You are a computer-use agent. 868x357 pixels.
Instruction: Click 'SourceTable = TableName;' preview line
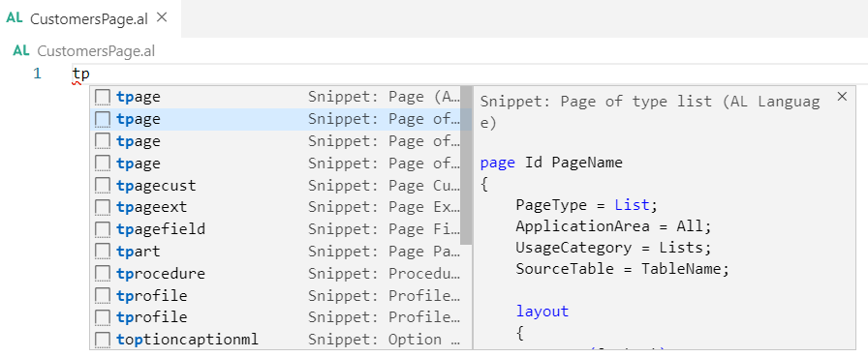point(623,269)
